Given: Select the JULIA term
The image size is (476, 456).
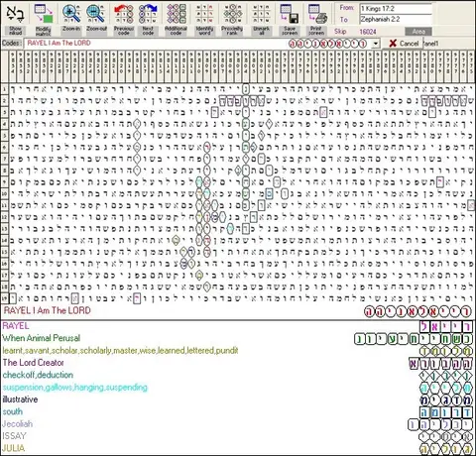Looking at the screenshot, I should tap(13, 448).
